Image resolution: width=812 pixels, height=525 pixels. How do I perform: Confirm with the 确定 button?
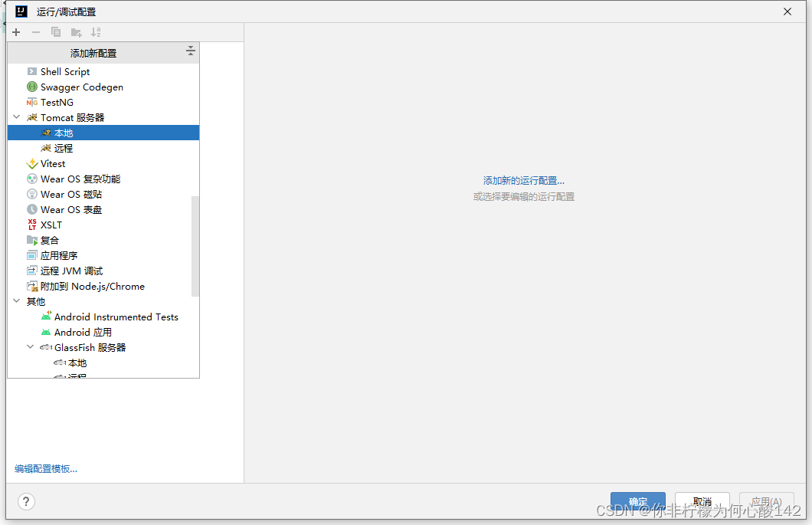coord(638,501)
